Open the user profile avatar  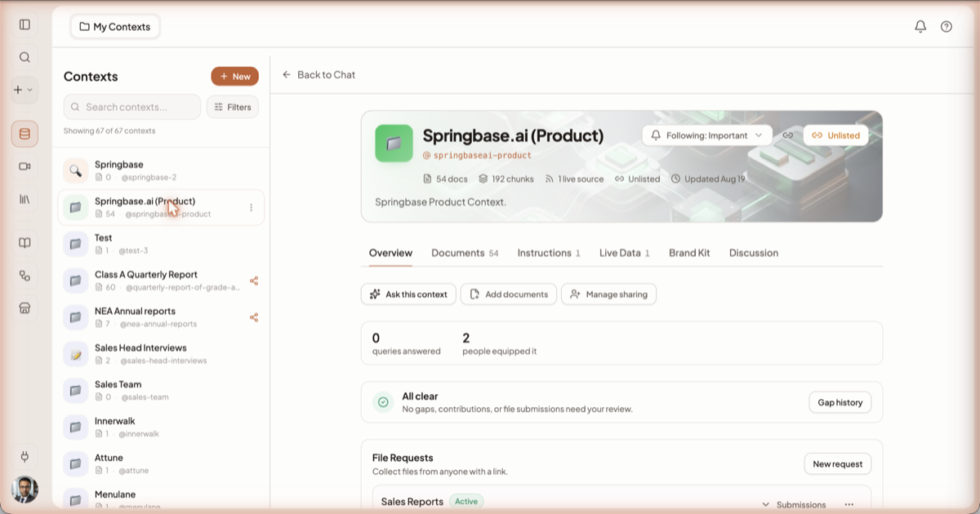pos(24,490)
